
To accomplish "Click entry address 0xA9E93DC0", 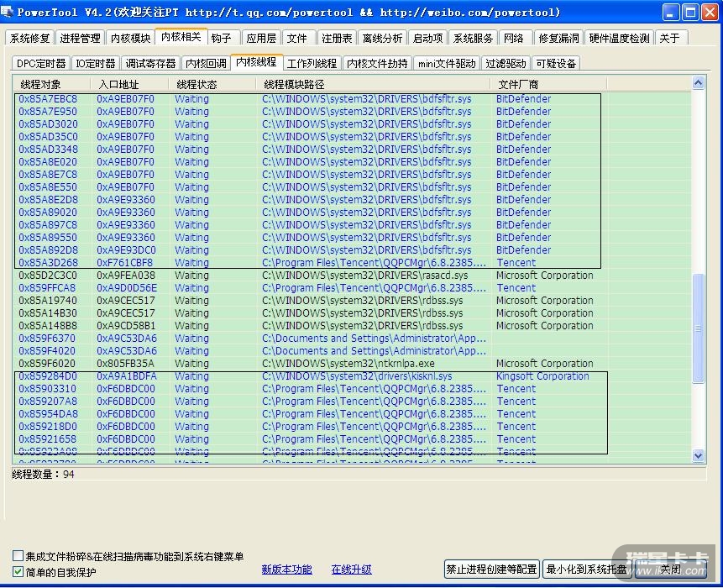I will pos(126,250).
